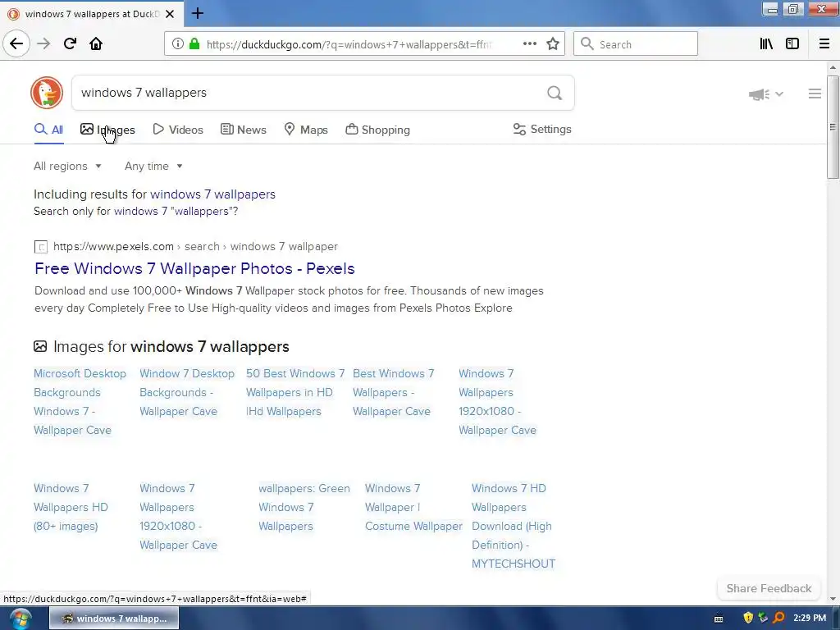Open wallpapers: Green Windows 7 Wallpapers
840x630 pixels.
(x=304, y=507)
